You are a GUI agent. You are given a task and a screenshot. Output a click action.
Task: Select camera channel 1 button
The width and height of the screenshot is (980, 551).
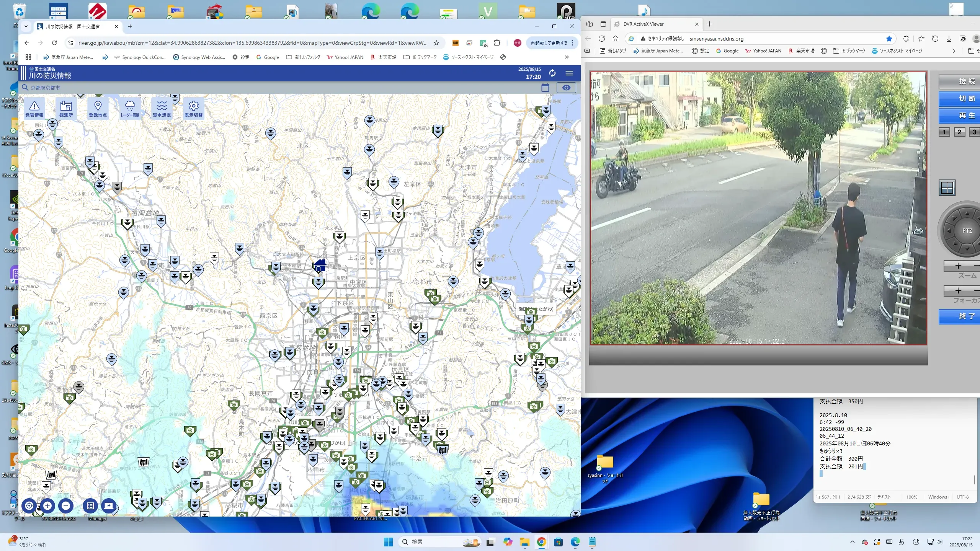click(x=944, y=132)
